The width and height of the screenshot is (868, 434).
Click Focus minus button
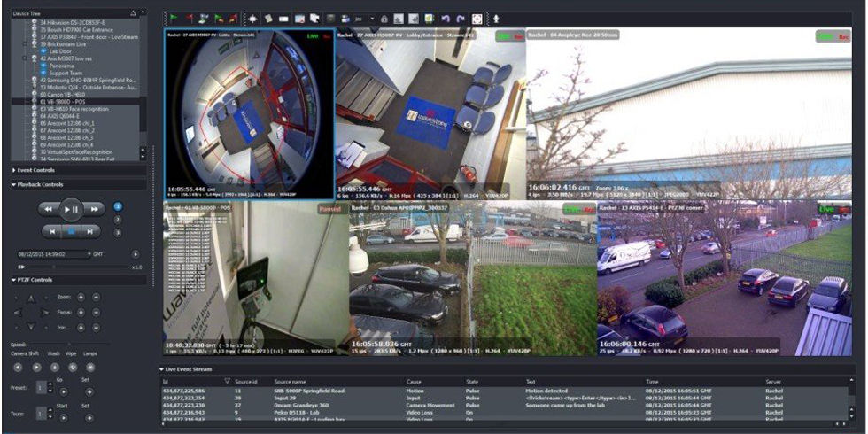[x=96, y=313]
